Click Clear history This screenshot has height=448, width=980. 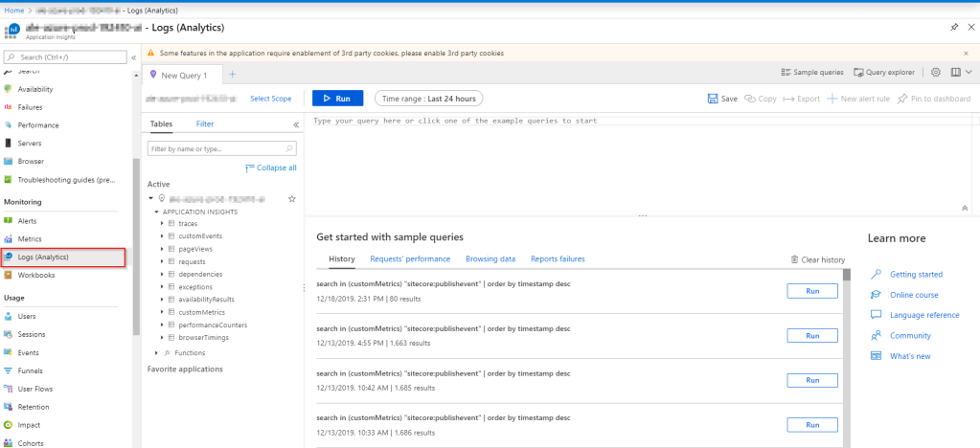(x=817, y=259)
